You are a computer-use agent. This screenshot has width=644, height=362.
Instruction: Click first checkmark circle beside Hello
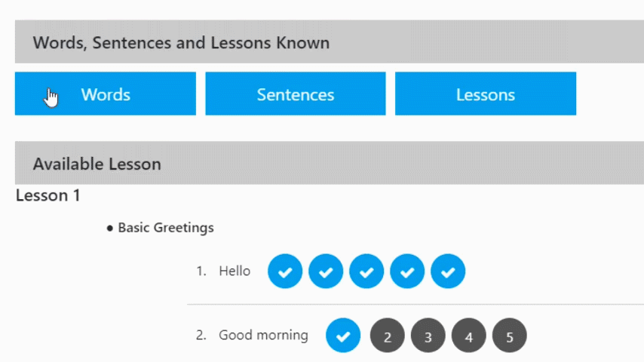pos(285,271)
